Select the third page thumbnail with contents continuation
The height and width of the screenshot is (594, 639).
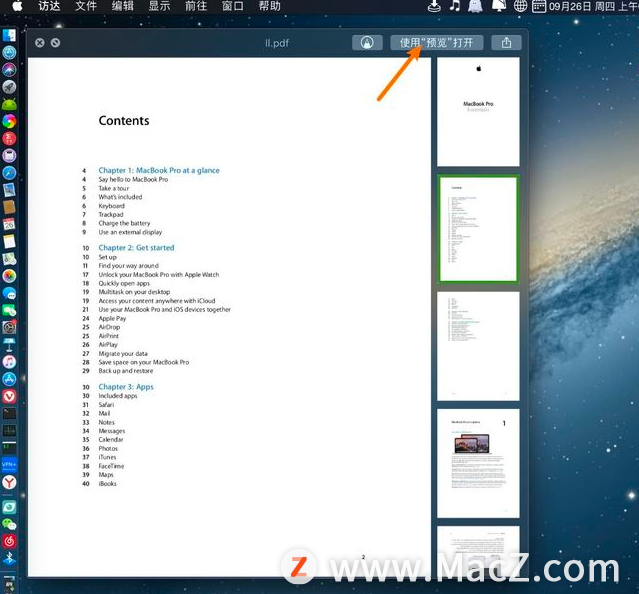tap(478, 346)
